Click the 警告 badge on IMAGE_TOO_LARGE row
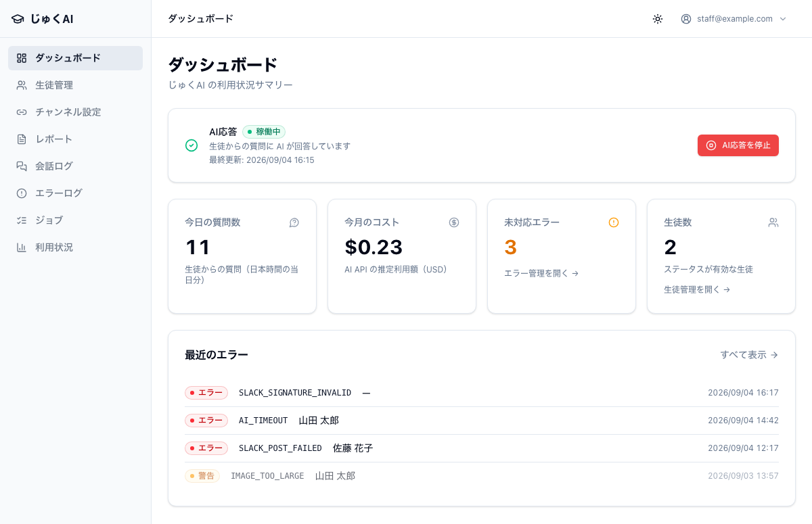This screenshot has width=812, height=524. (202, 476)
